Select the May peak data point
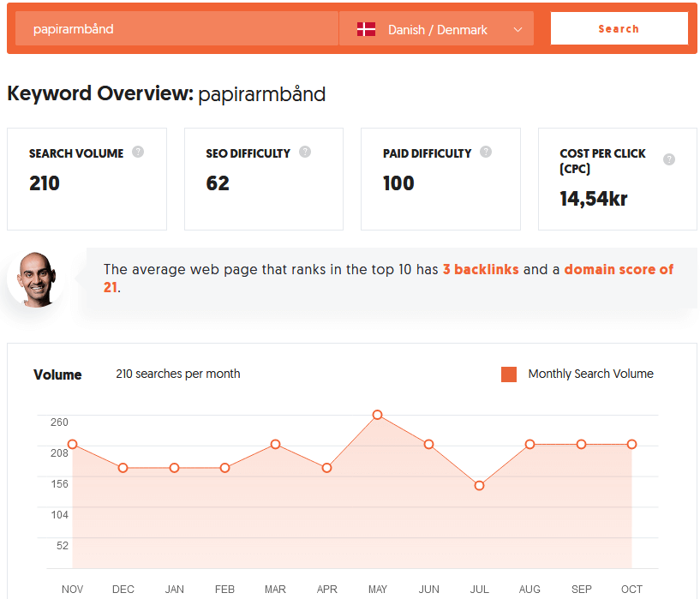This screenshot has height=599, width=700. pos(378,416)
